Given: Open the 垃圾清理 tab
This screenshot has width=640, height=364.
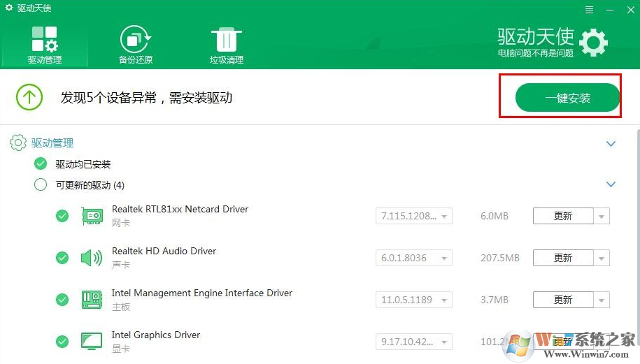Looking at the screenshot, I should coord(227,45).
